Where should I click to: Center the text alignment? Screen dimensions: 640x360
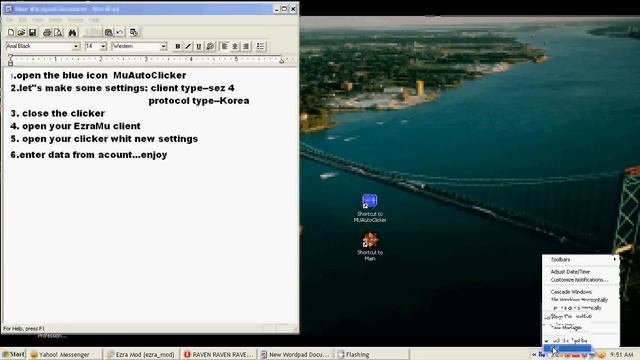(235, 47)
